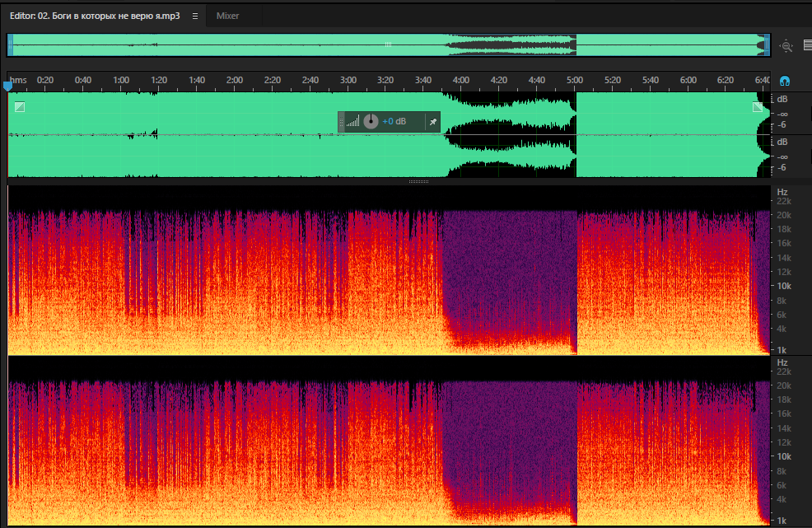Click the 4k label on lower frequency scale

[782, 499]
